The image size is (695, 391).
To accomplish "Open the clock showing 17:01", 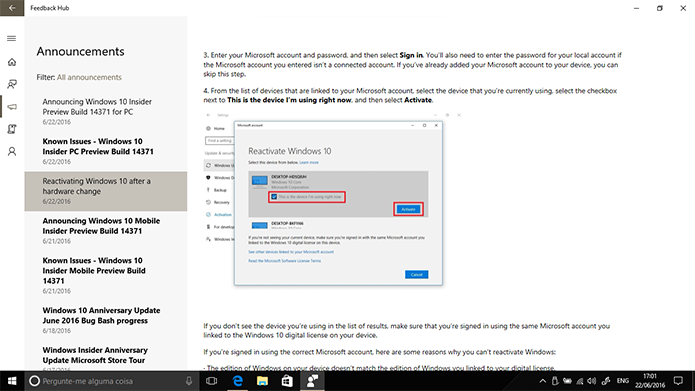I will (x=650, y=381).
